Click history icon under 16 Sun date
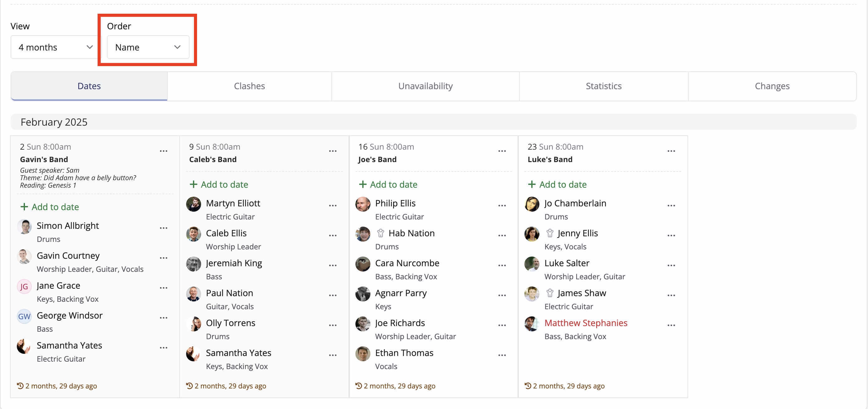The height and width of the screenshot is (409, 868). [359, 386]
